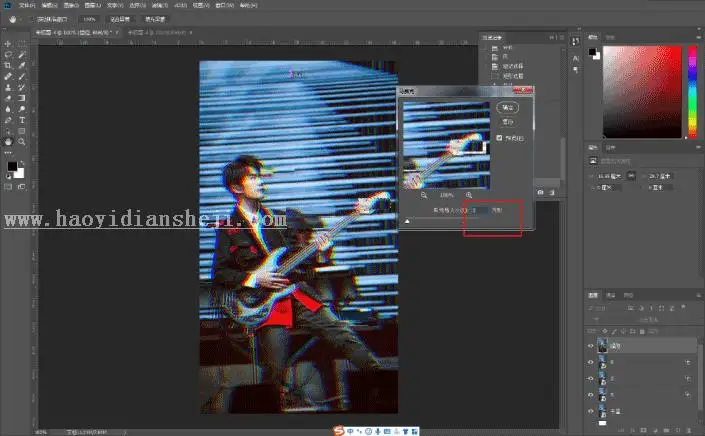
Task: Toggle link width and height in Properties
Action: pos(631,176)
